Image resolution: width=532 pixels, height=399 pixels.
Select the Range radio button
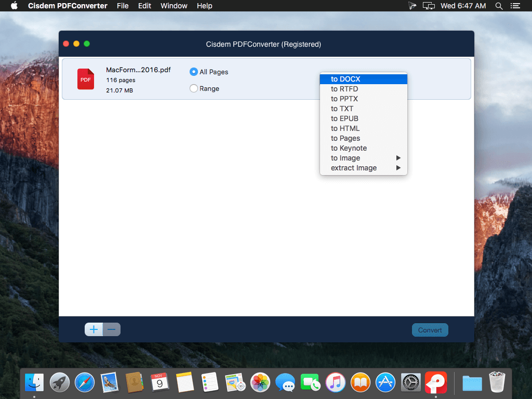click(x=193, y=88)
